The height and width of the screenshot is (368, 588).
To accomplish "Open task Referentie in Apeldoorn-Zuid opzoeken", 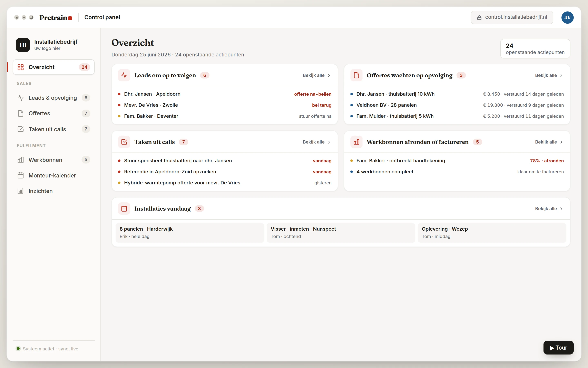I will point(225,172).
